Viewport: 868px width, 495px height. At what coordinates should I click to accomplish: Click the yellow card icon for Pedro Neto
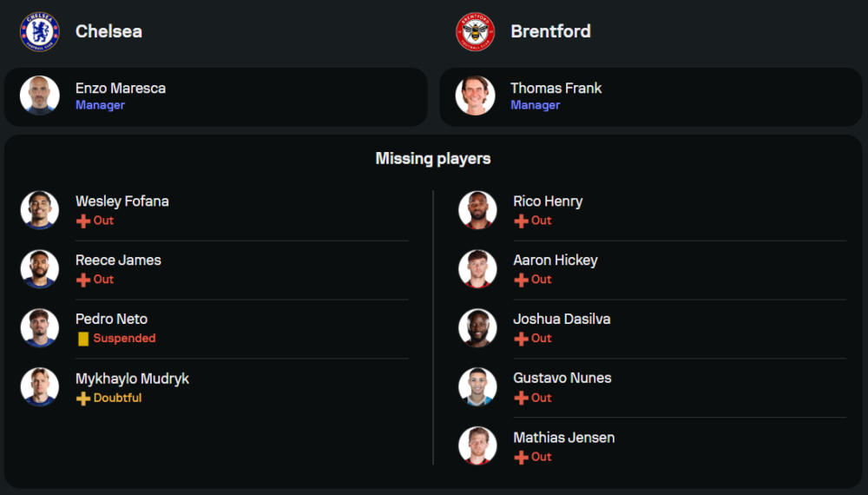(x=83, y=339)
